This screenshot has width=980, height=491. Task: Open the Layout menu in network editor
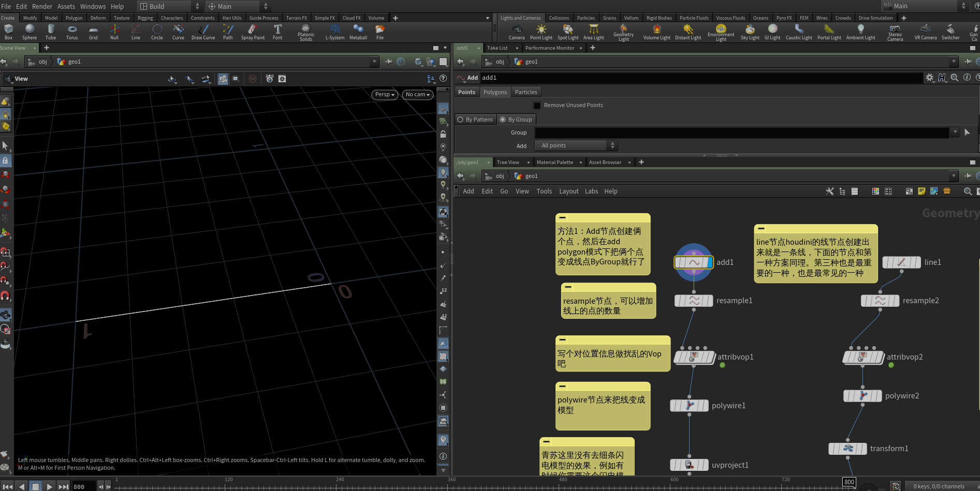[568, 191]
